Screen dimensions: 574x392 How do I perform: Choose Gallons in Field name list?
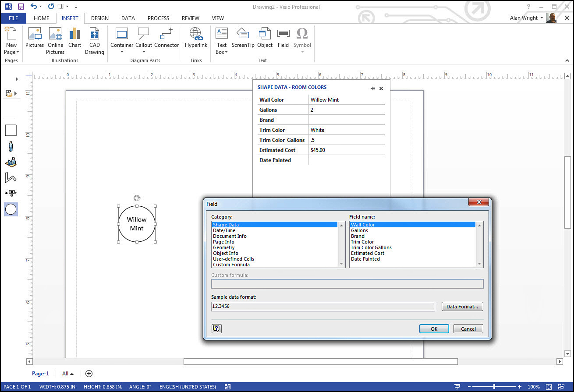click(412, 230)
